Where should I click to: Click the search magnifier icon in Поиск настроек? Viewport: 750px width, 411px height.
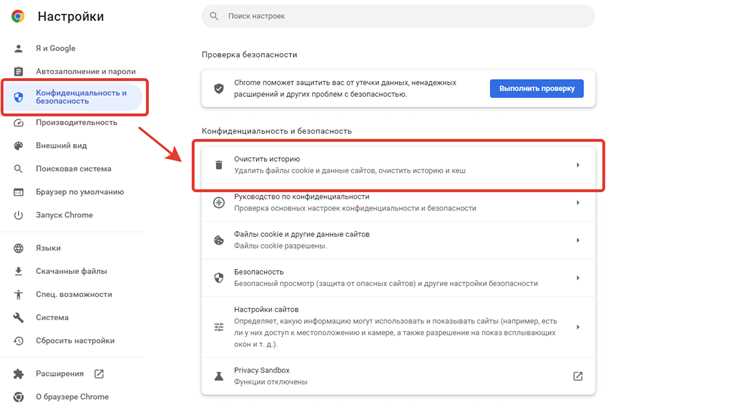(214, 16)
